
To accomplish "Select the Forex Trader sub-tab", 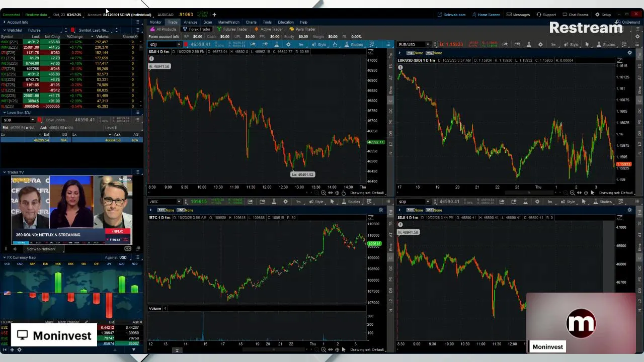I will click(197, 29).
